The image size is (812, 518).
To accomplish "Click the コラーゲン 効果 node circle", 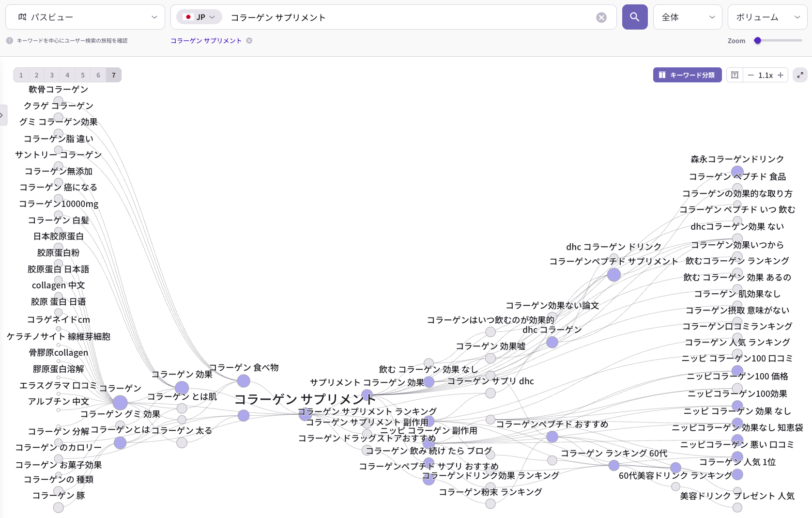I will 182,388.
